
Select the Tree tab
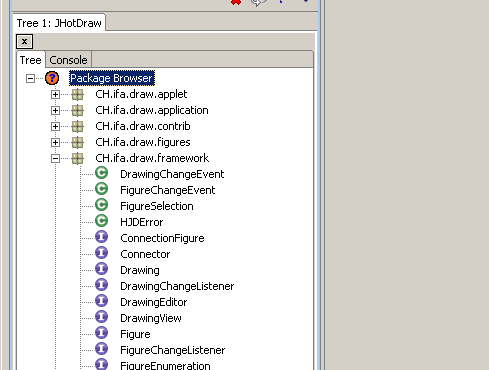pyautogui.click(x=31, y=60)
